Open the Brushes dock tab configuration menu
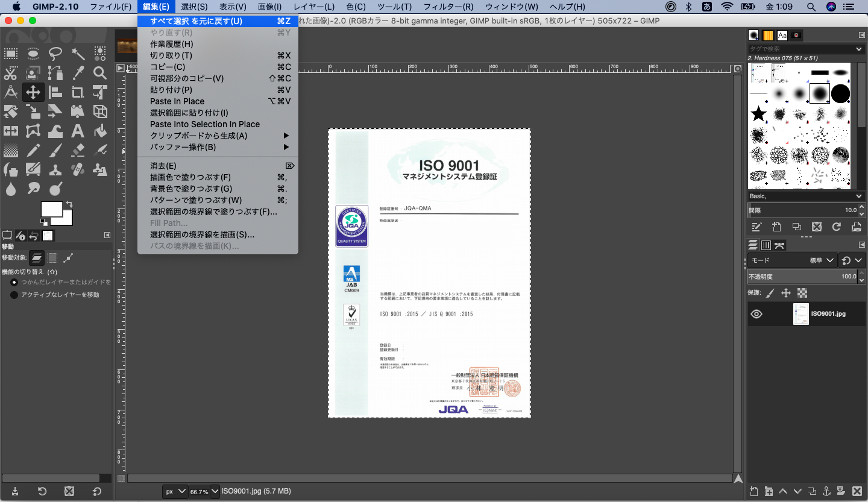Screen dimensions: 868x502 click(x=861, y=36)
